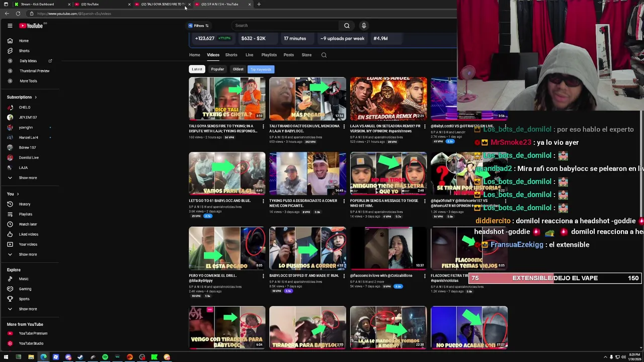Screen dimensions: 644x362
Task: Go to Home in sidebar
Action: pyautogui.click(x=24, y=41)
